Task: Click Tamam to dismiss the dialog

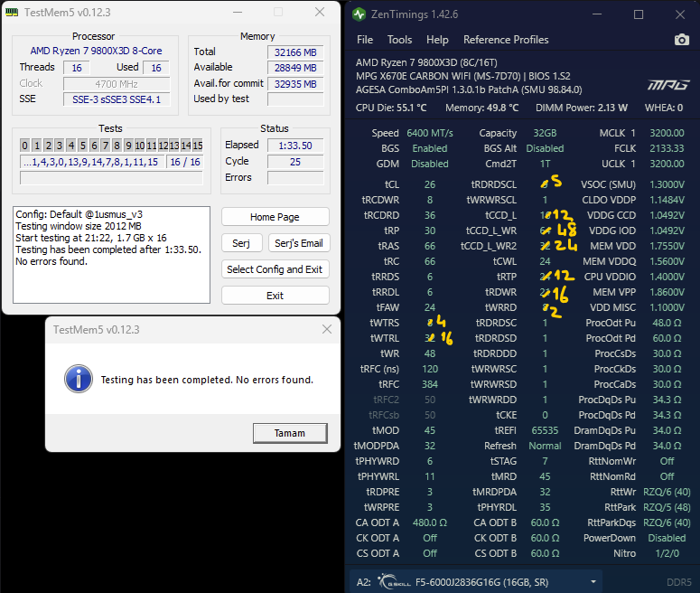Action: [290, 433]
